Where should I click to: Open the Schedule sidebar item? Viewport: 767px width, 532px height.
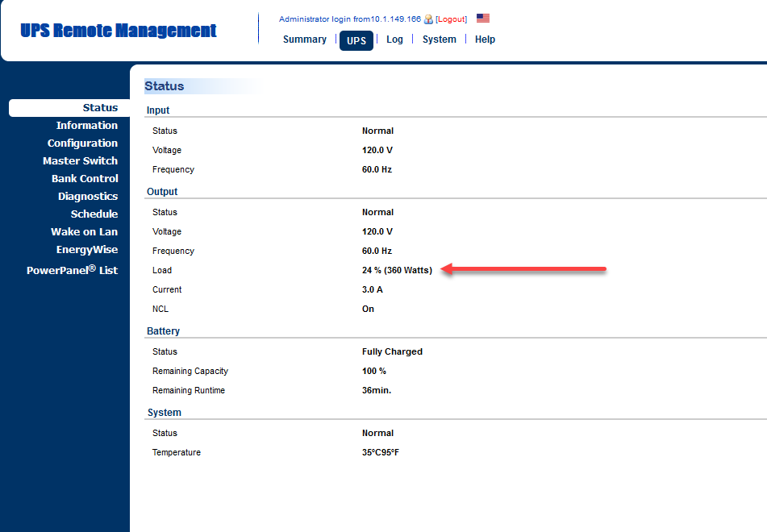[94, 214]
